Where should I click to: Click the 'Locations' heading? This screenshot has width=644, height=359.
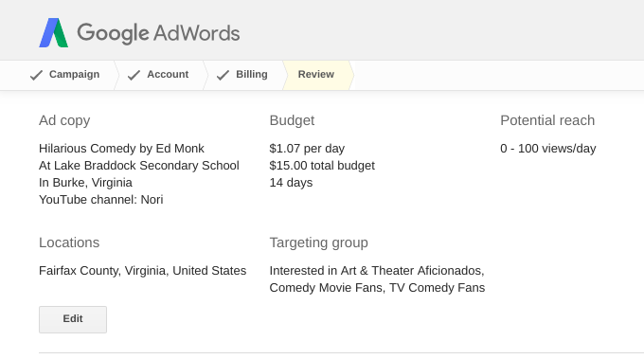pyautogui.click(x=69, y=242)
